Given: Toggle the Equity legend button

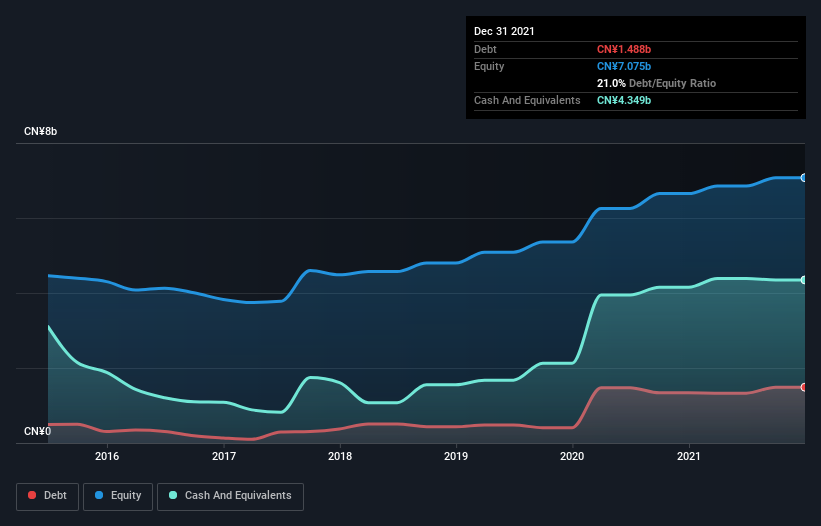Looking at the screenshot, I should pos(118,496).
